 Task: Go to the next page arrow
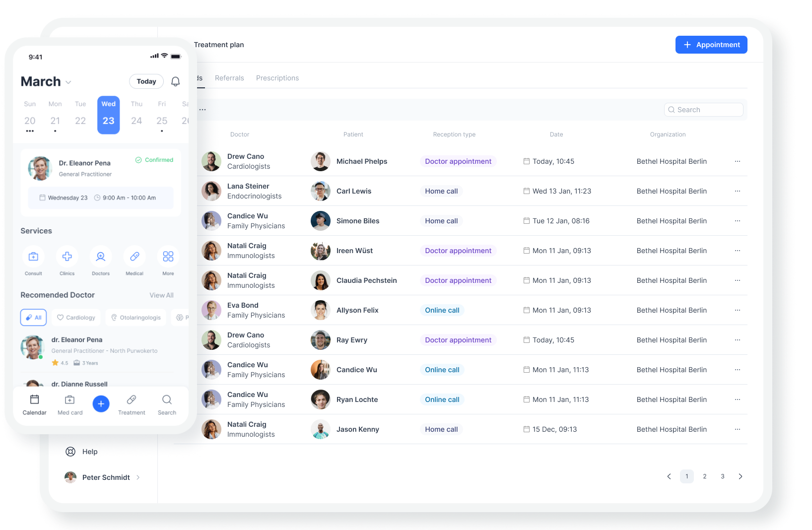(x=741, y=476)
